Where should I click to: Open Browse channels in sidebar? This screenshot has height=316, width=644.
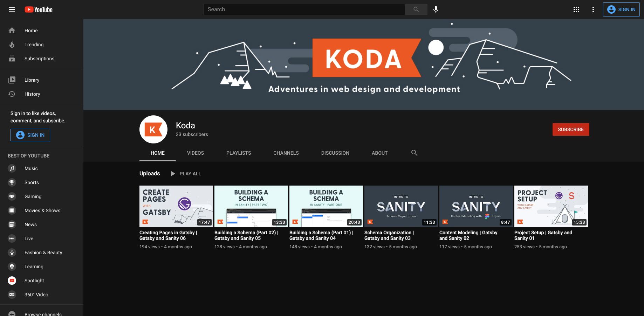pos(42,312)
